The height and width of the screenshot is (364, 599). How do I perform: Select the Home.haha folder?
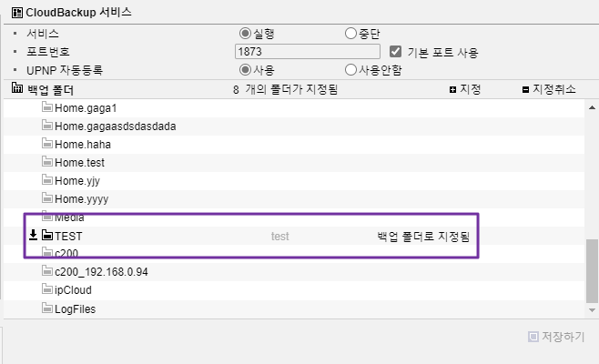[x=294, y=145]
